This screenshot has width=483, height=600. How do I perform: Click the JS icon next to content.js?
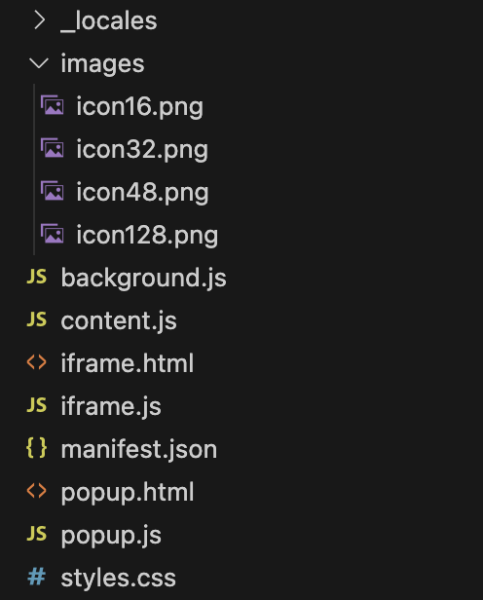tap(37, 319)
